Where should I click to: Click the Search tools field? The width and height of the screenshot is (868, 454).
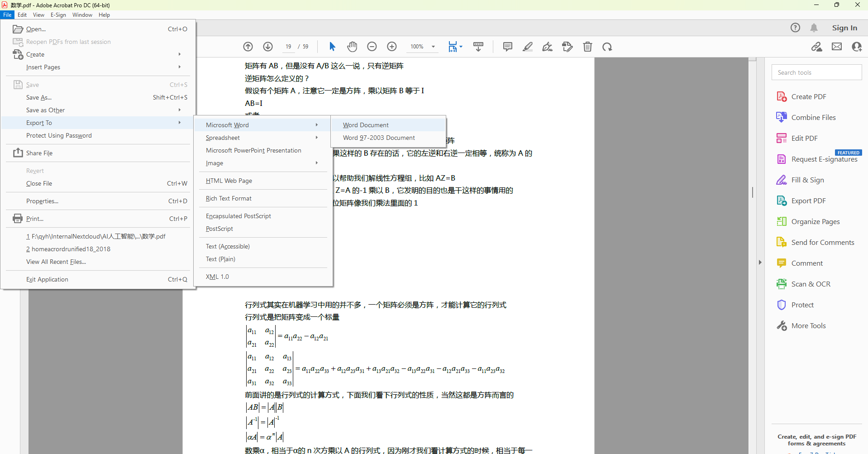[816, 72]
